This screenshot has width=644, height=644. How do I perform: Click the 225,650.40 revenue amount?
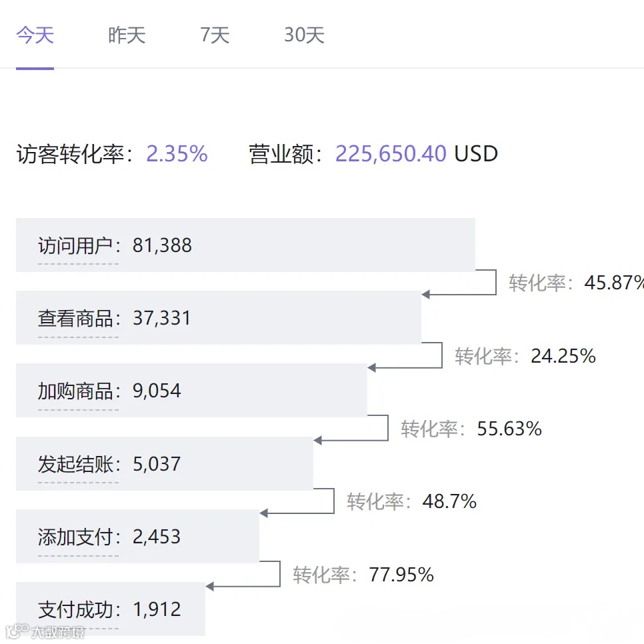(391, 154)
